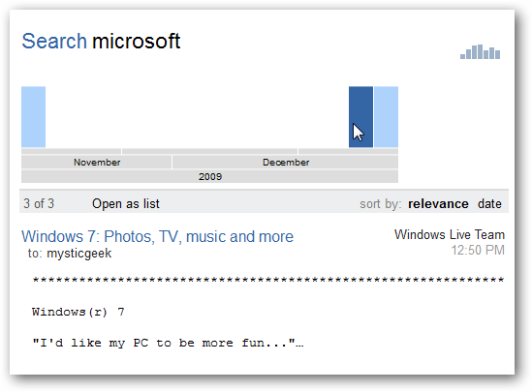
Task: Select the dark blue highlighted December bar
Action: point(360,117)
